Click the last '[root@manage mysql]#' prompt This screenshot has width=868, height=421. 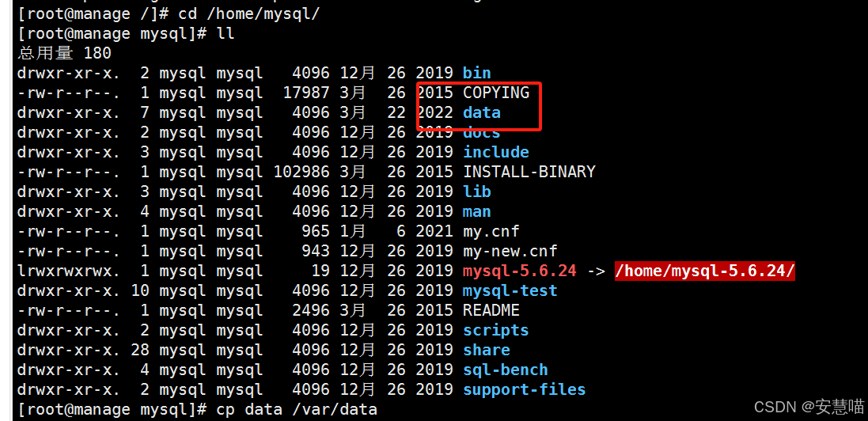coord(112,409)
